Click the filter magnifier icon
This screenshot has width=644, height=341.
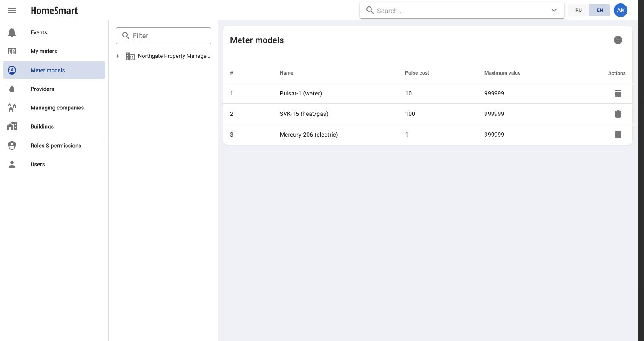126,36
